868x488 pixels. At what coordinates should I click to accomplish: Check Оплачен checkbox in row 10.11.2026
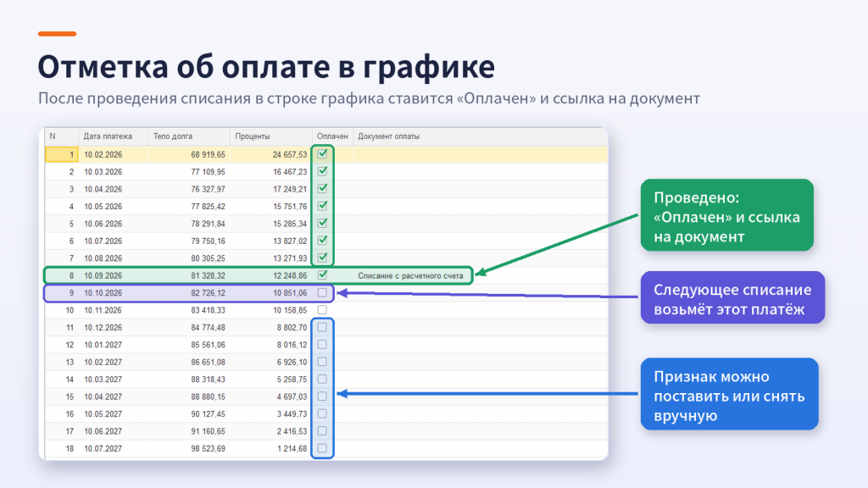tap(322, 309)
